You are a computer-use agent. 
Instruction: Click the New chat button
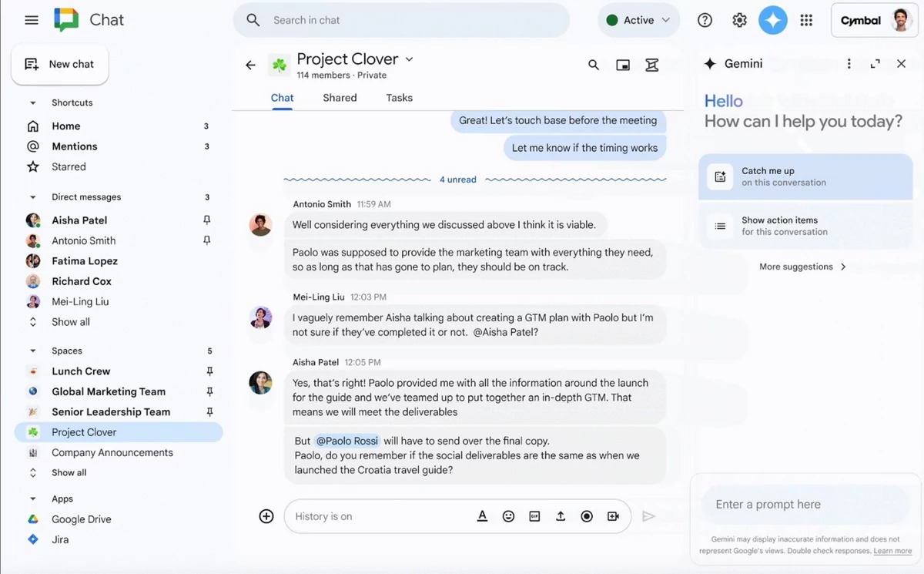(60, 65)
